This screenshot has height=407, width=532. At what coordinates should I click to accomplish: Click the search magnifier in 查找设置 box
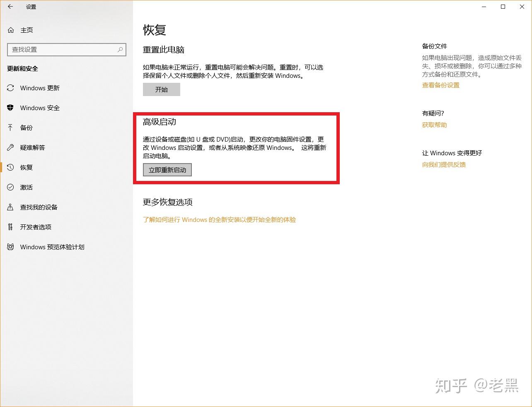click(x=120, y=49)
